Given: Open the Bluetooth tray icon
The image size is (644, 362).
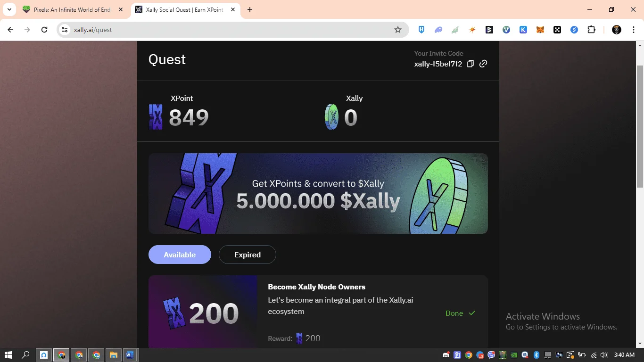Looking at the screenshot, I should tap(537, 355).
